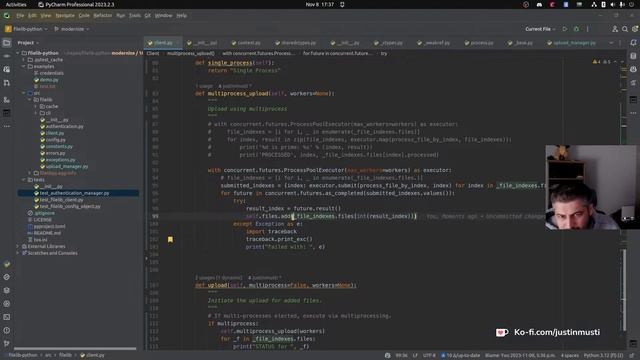Image resolution: width=640 pixels, height=360 pixels.
Task: Open the Database tool window icon
Action: (633, 56)
